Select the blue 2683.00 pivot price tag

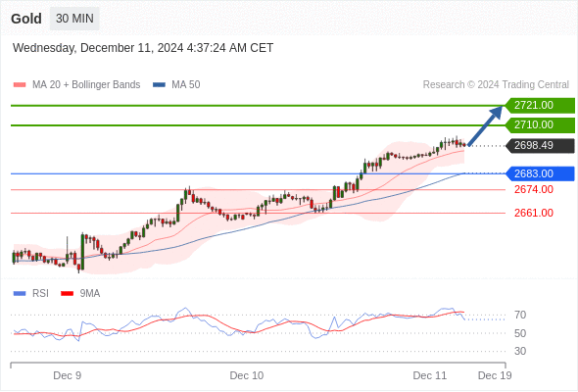click(x=540, y=173)
